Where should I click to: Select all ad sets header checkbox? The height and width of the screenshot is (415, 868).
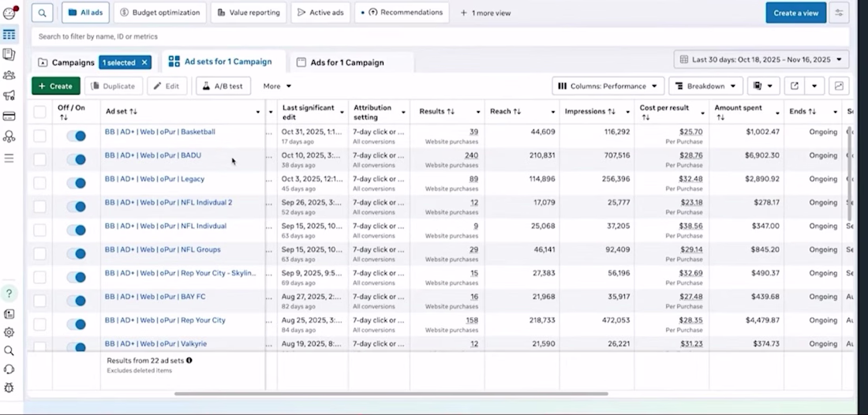[x=40, y=112]
